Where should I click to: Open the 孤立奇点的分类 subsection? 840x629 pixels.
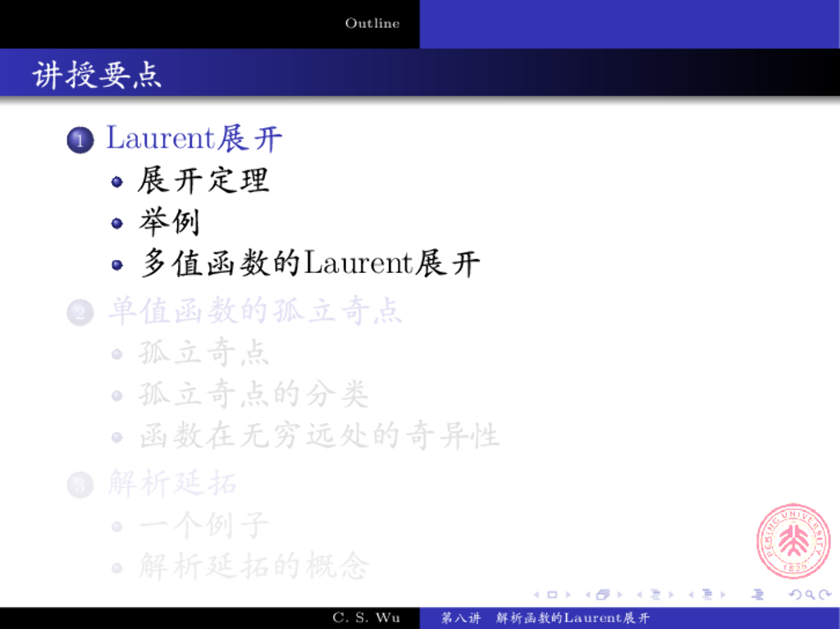253,394
